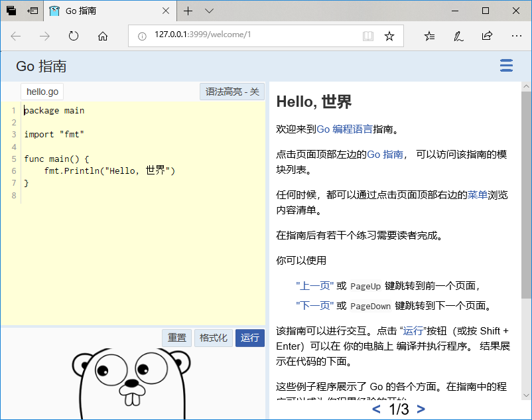Click the 1/3 page counter
Image resolution: width=532 pixels, height=420 pixels.
[x=399, y=409]
